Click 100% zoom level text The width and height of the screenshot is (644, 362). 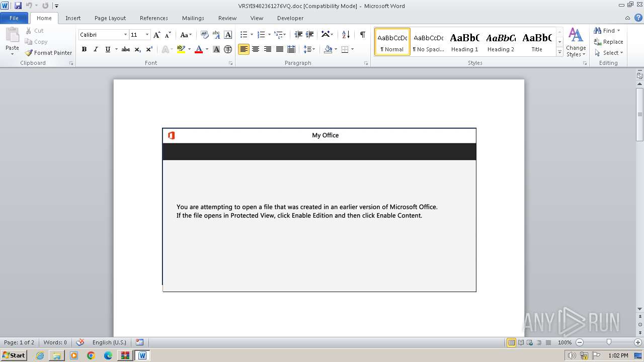(x=565, y=342)
